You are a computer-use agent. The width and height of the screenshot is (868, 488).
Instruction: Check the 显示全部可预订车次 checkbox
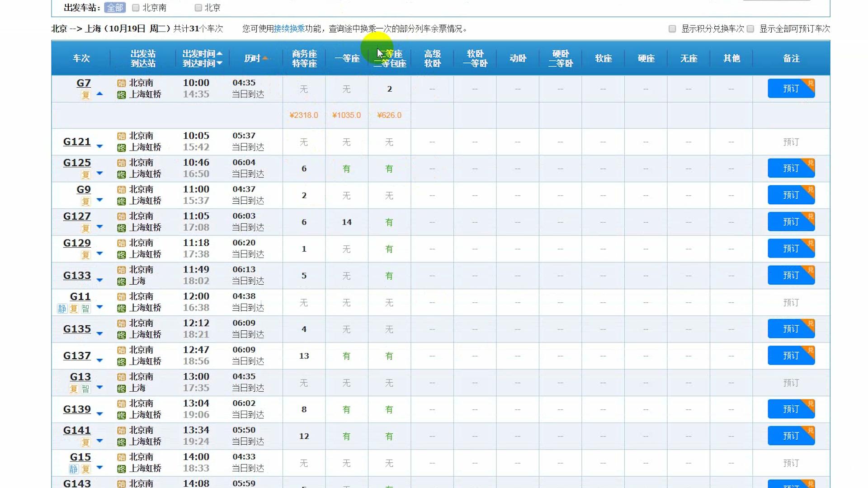750,28
